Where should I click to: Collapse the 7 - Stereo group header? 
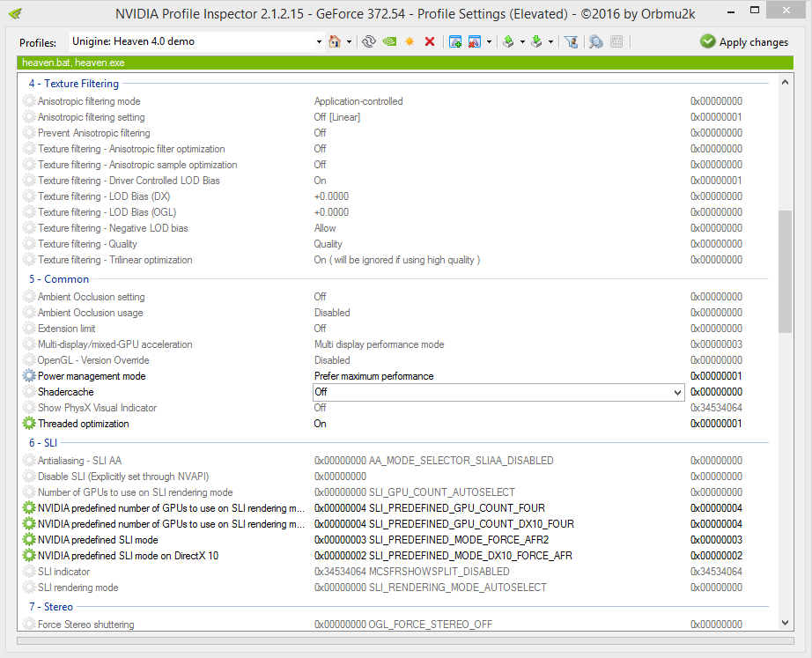[51, 607]
